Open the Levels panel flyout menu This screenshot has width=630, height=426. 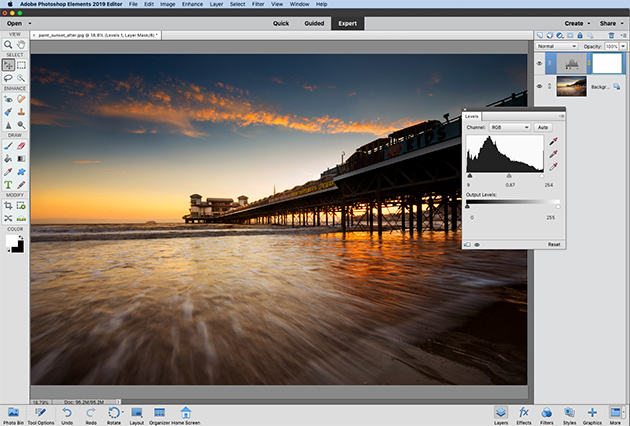561,116
